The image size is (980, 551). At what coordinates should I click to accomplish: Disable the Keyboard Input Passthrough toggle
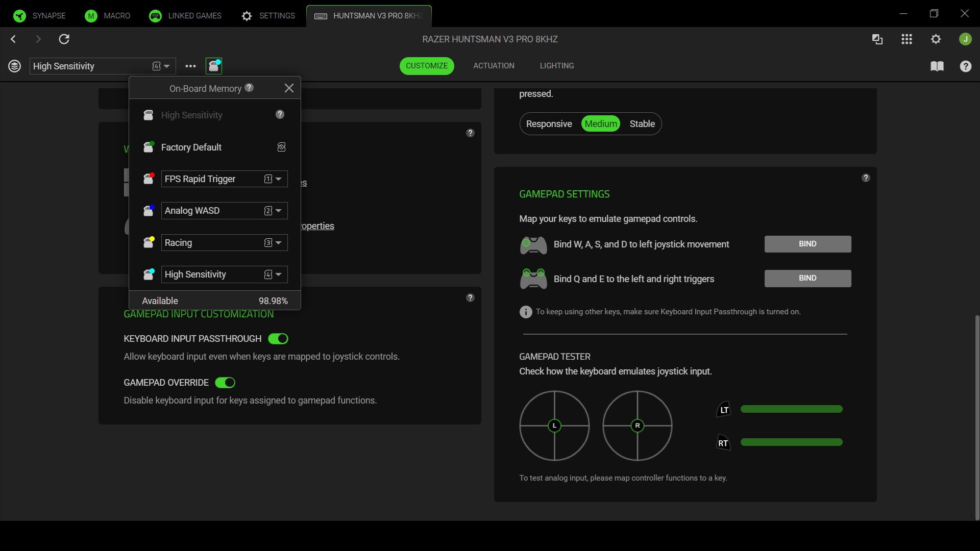coord(278,338)
